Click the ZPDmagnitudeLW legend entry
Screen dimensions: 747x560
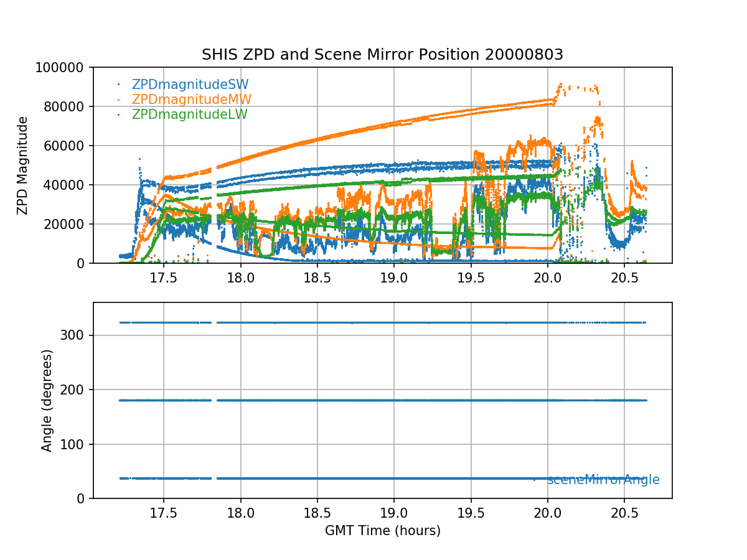[189, 114]
